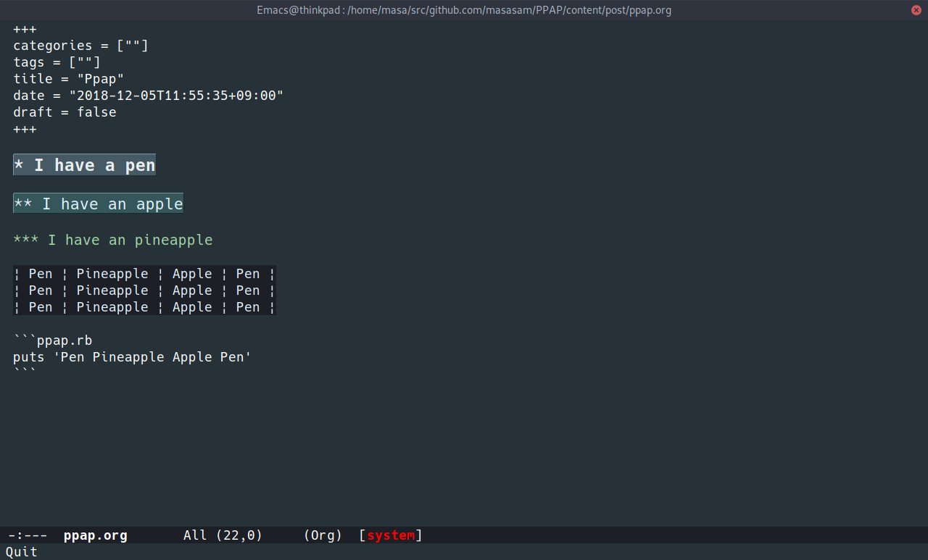The image size is (928, 560).
Task: Click the 'draft = false' line
Action: tap(65, 112)
